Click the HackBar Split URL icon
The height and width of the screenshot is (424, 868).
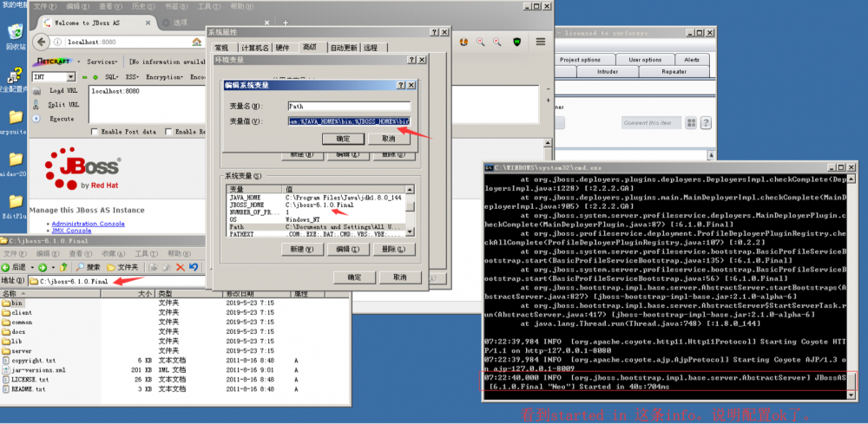36,104
